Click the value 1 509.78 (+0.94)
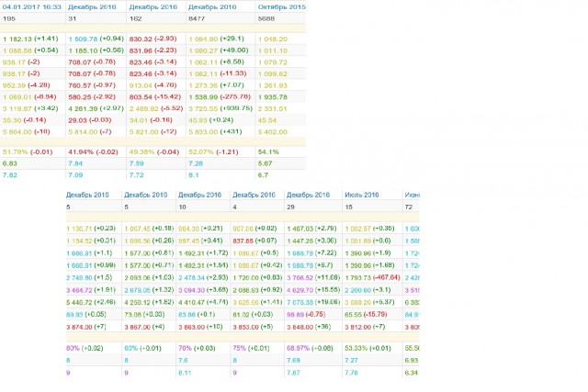Image resolution: width=588 pixels, height=392 pixels. point(96,39)
